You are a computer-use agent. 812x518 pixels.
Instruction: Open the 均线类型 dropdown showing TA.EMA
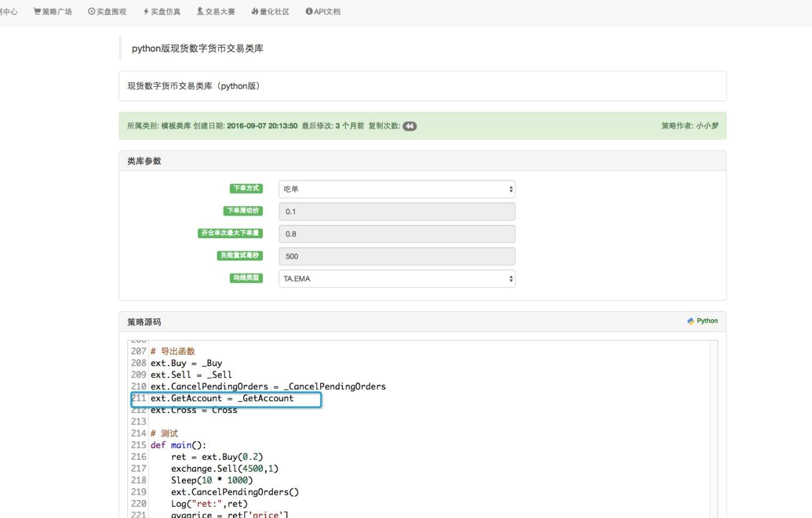coord(397,279)
